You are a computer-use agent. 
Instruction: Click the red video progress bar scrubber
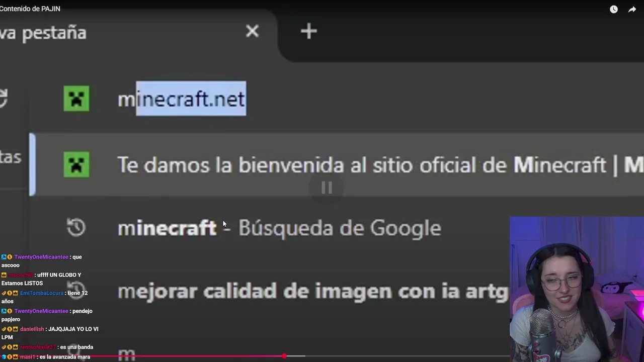284,356
